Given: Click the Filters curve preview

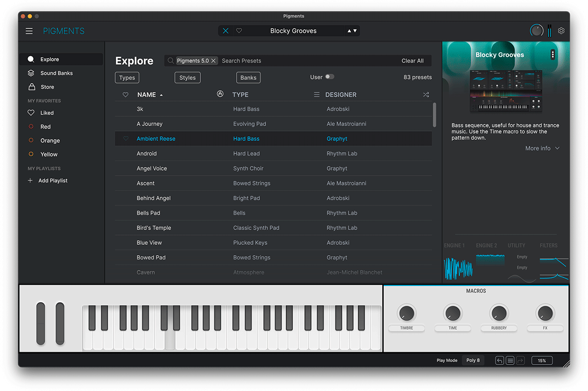Looking at the screenshot, I should click(554, 268).
